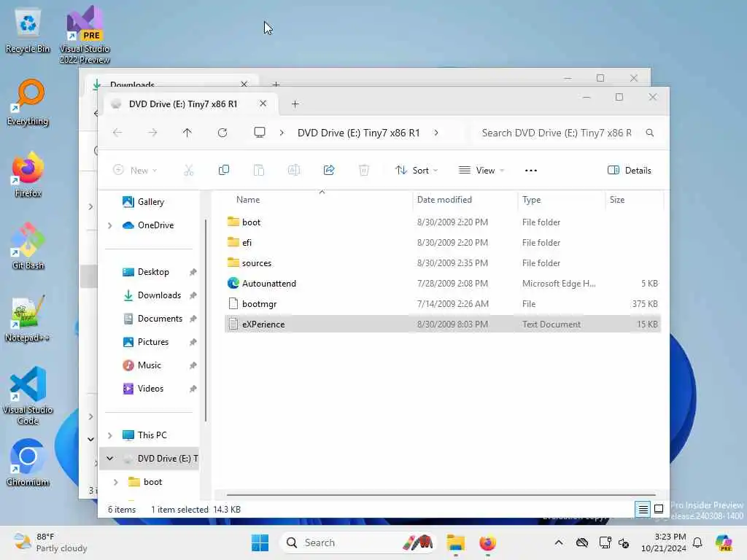Click the chevron after DVD Drive in address bar
The width and height of the screenshot is (747, 560).
[436, 133]
